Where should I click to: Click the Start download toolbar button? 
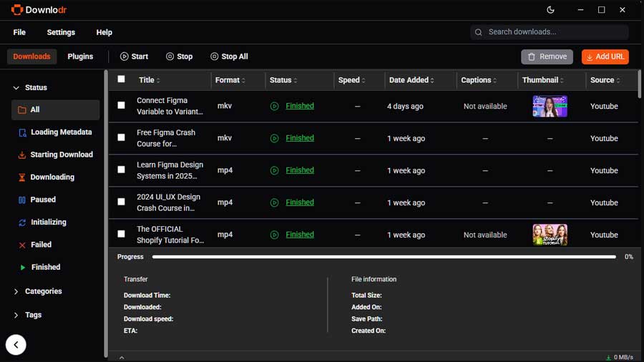point(134,57)
